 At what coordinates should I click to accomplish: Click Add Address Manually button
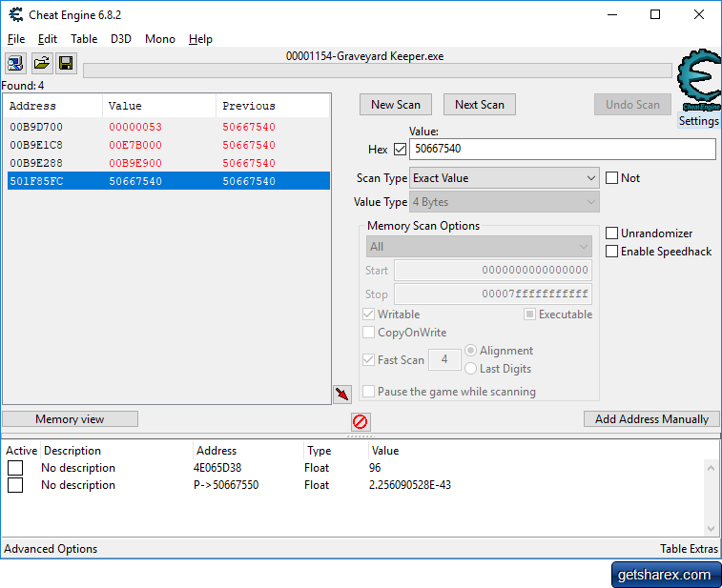pyautogui.click(x=651, y=419)
